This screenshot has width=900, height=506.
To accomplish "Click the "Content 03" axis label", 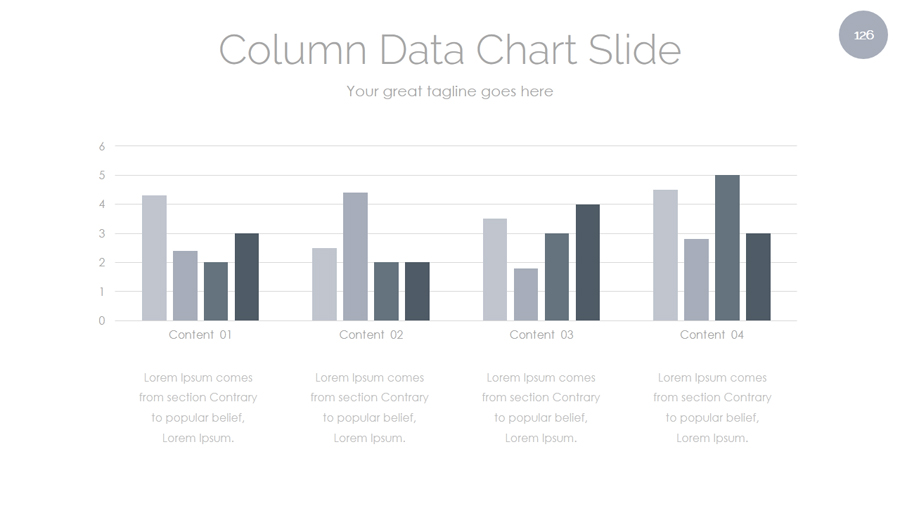I will [541, 335].
